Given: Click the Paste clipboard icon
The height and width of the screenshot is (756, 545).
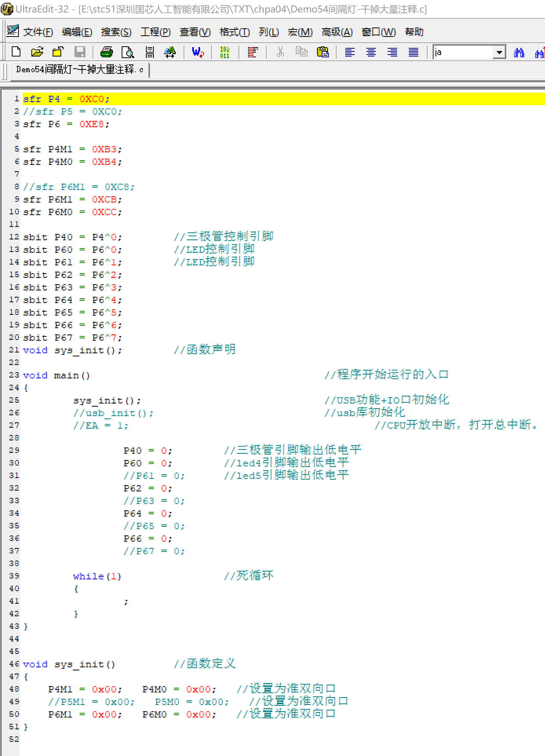Looking at the screenshot, I should [323, 52].
